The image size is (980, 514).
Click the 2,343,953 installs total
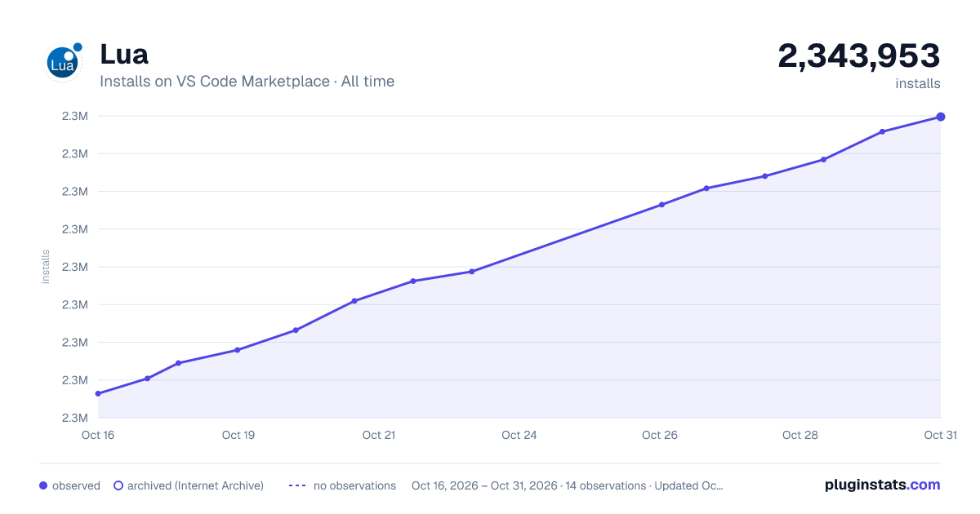click(858, 56)
